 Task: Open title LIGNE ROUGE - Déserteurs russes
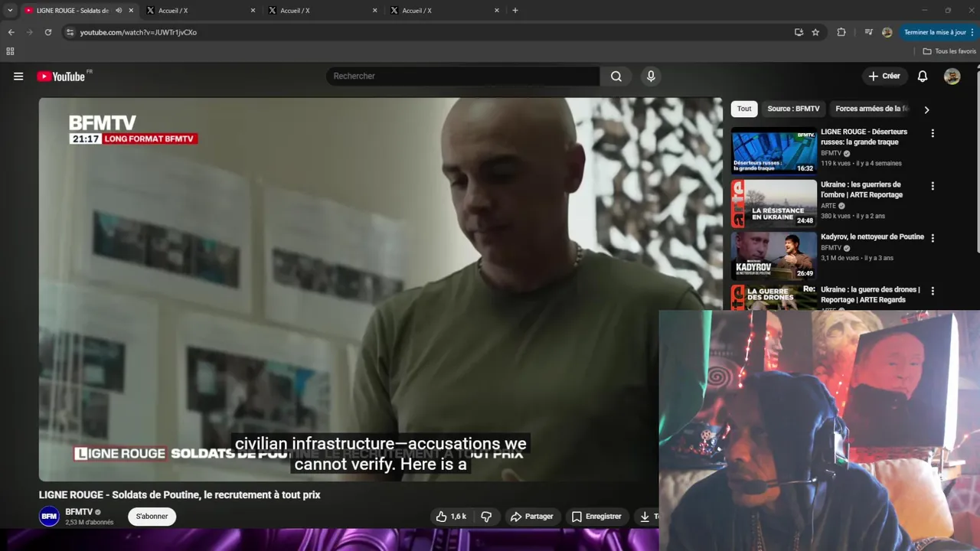coord(864,137)
